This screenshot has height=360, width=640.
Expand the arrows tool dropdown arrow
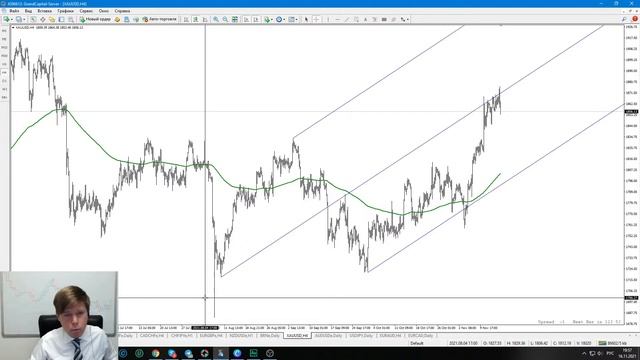(408, 19)
